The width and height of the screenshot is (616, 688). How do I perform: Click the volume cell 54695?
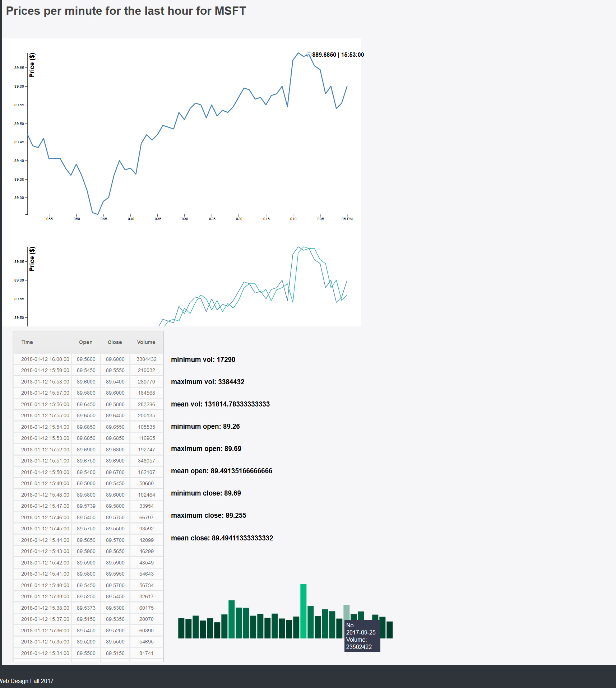[147, 642]
